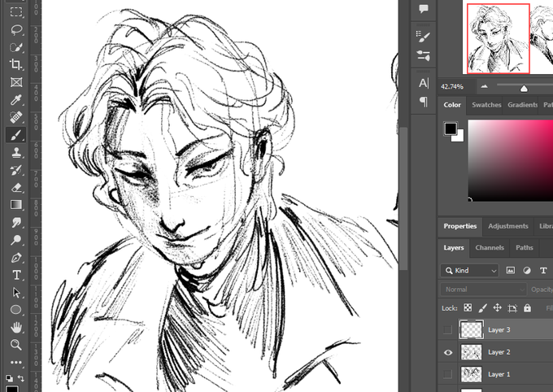553x392 pixels.
Task: Switch to the Paths tab
Action: click(524, 248)
